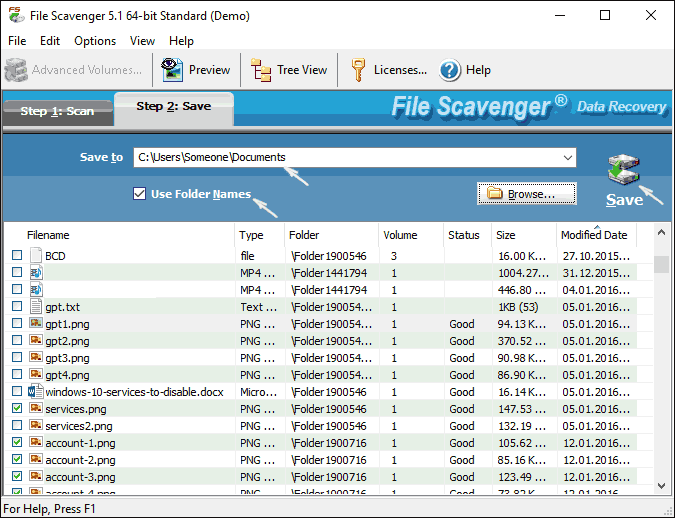The image size is (675, 518).
Task: Click the account-3.png image icon
Action: [x=36, y=476]
